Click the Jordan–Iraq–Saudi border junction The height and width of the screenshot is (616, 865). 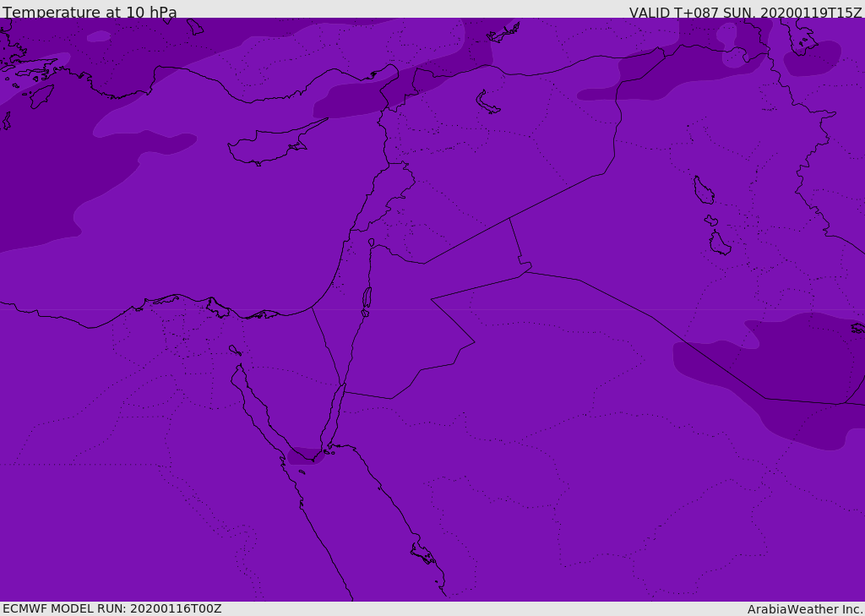tap(527, 269)
